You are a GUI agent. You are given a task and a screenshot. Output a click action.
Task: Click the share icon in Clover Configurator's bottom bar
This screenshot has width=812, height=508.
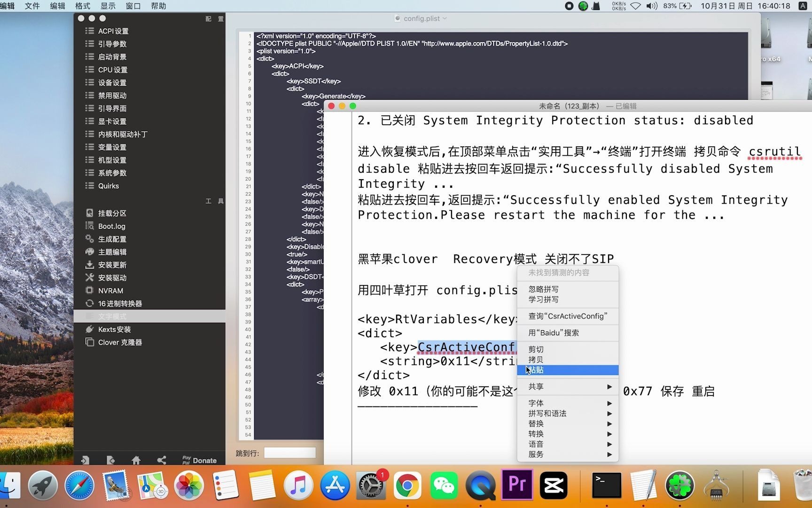(162, 460)
